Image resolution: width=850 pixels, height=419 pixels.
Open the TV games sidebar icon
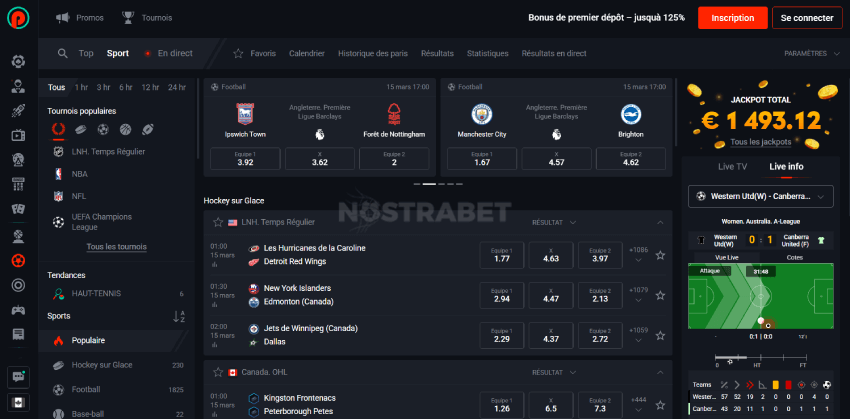pyautogui.click(x=18, y=136)
